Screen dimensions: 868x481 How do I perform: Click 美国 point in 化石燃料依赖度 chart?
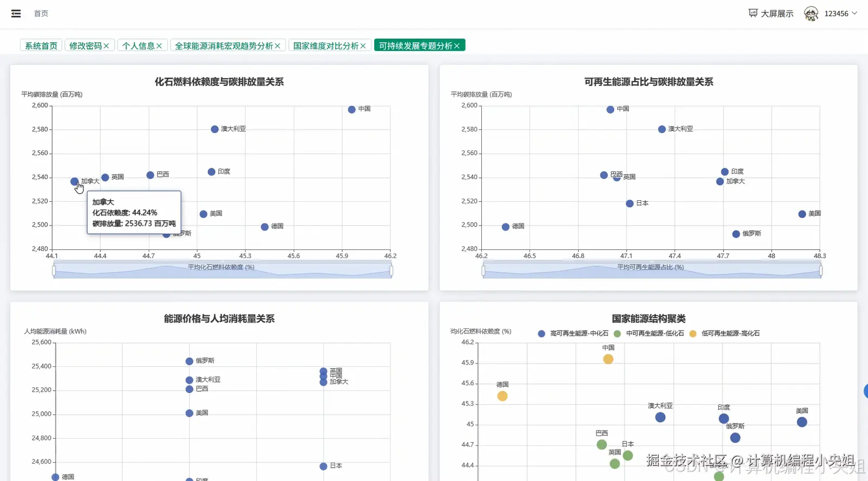[203, 214]
